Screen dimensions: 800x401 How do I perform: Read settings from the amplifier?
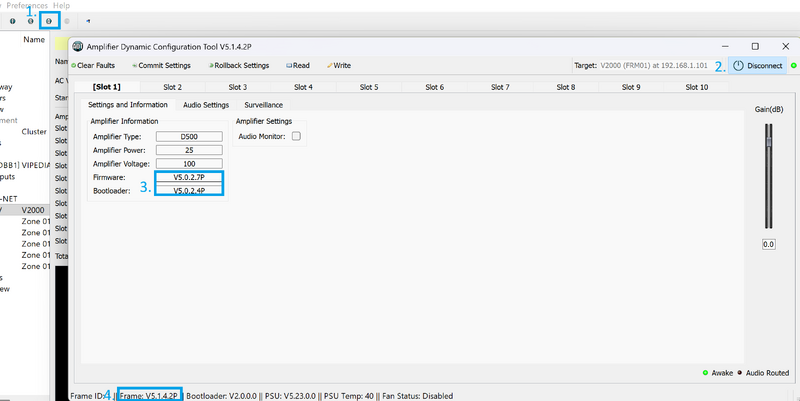pyautogui.click(x=297, y=65)
